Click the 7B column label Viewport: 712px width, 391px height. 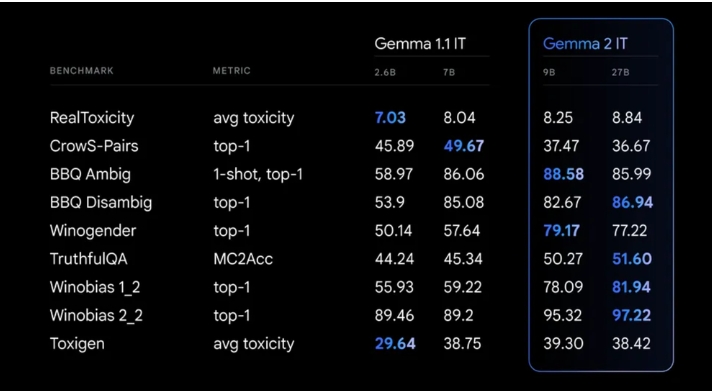click(449, 72)
